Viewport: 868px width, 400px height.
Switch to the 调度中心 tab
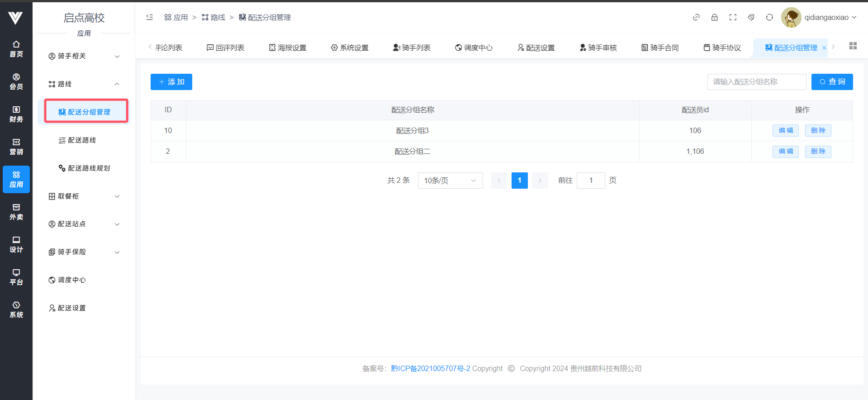(x=474, y=48)
